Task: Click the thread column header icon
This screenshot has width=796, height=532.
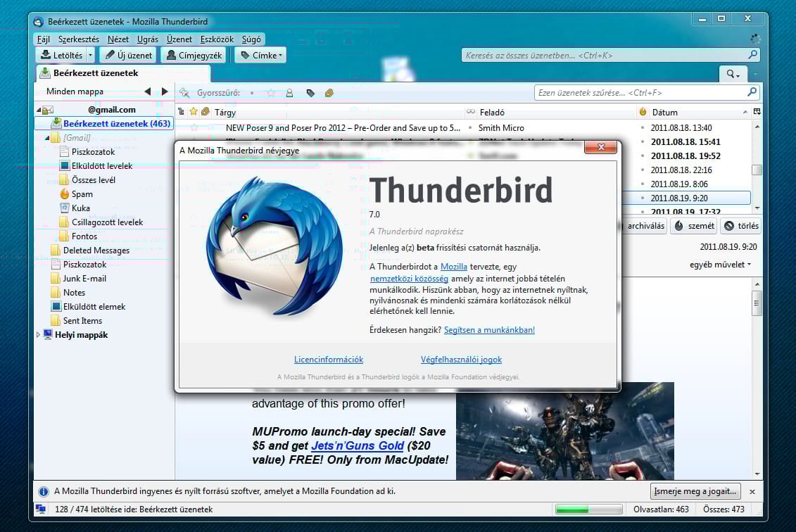Action: (182, 112)
